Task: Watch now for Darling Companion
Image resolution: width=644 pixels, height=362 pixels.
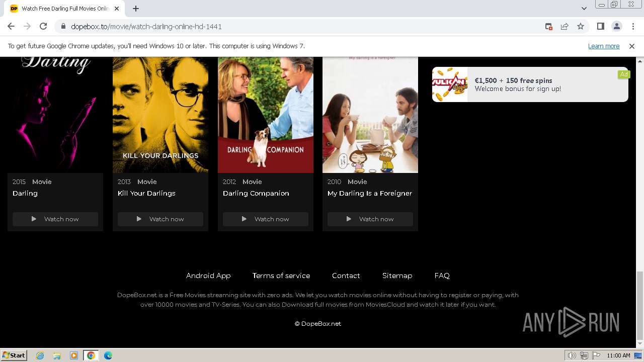Action: click(266, 219)
